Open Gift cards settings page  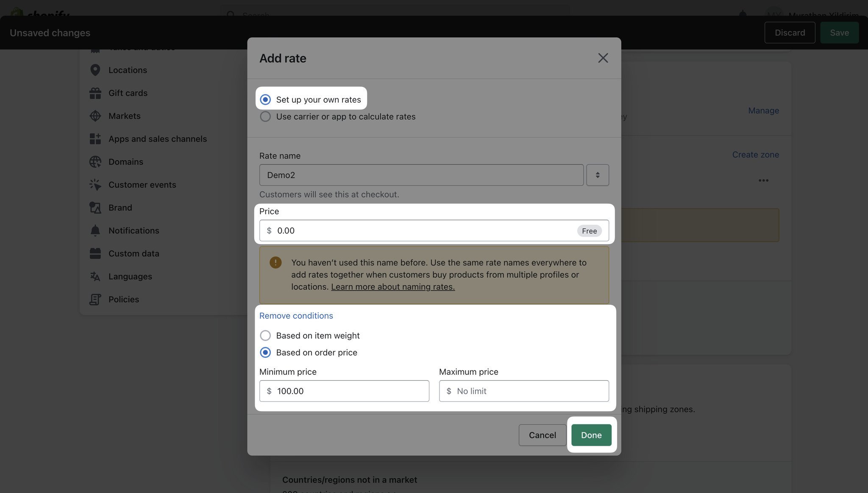point(128,93)
